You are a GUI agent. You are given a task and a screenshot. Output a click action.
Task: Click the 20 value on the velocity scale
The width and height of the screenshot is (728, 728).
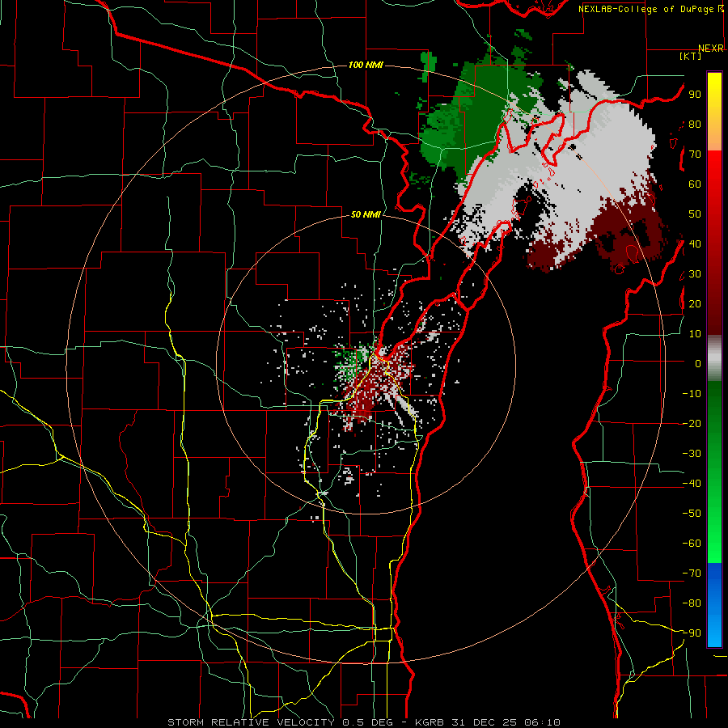click(695, 304)
